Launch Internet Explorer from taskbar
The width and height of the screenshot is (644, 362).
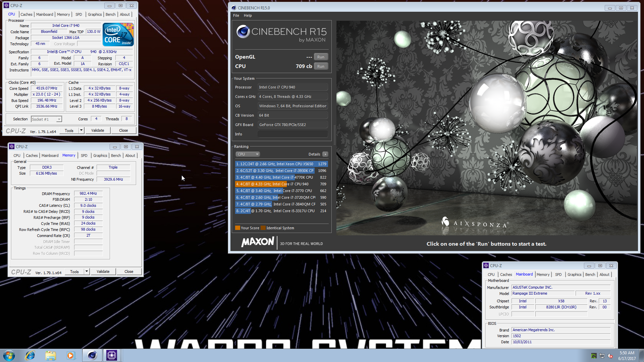[30, 355]
